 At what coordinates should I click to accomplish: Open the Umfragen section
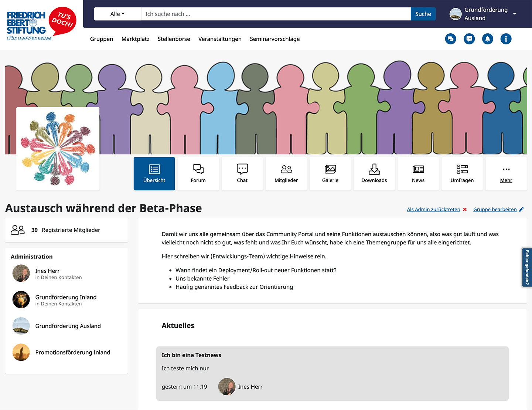coord(462,174)
